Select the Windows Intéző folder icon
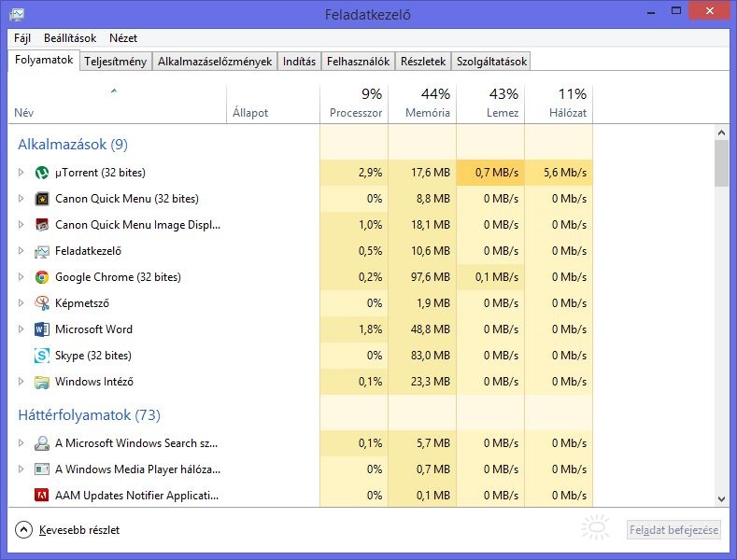 [42, 382]
